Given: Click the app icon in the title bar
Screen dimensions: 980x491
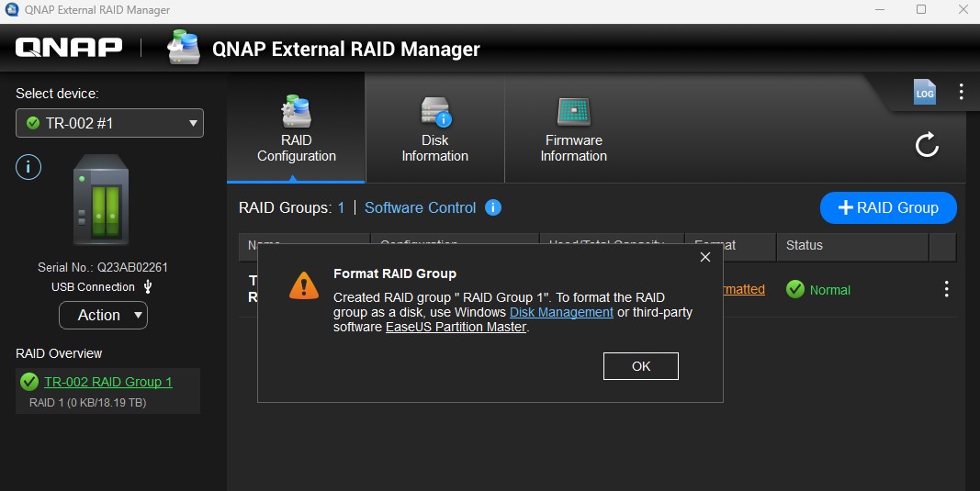Looking at the screenshot, I should coord(11,10).
